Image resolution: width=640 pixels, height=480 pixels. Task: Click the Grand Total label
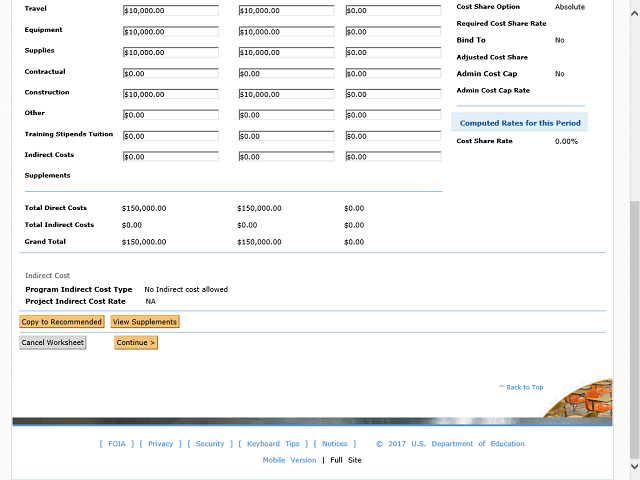click(x=45, y=242)
